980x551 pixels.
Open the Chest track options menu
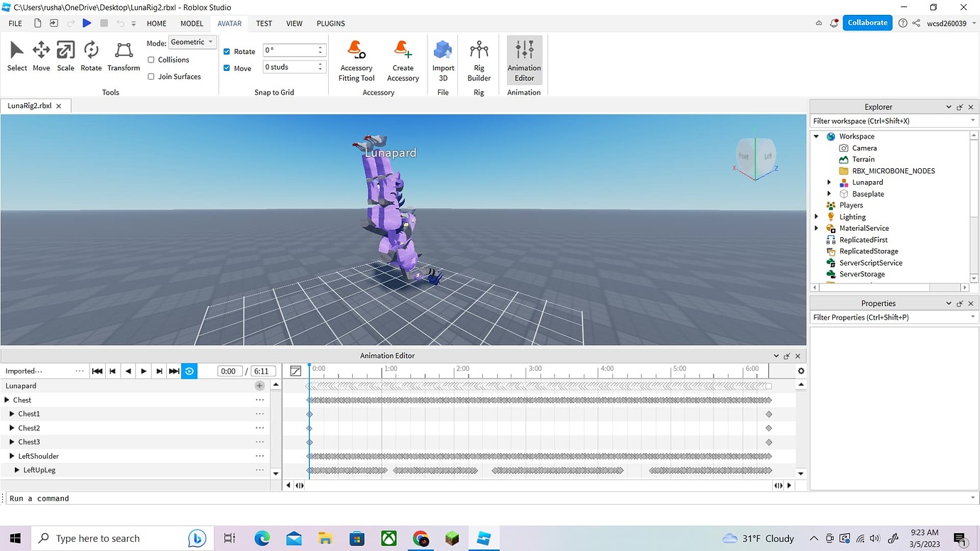[x=260, y=400]
